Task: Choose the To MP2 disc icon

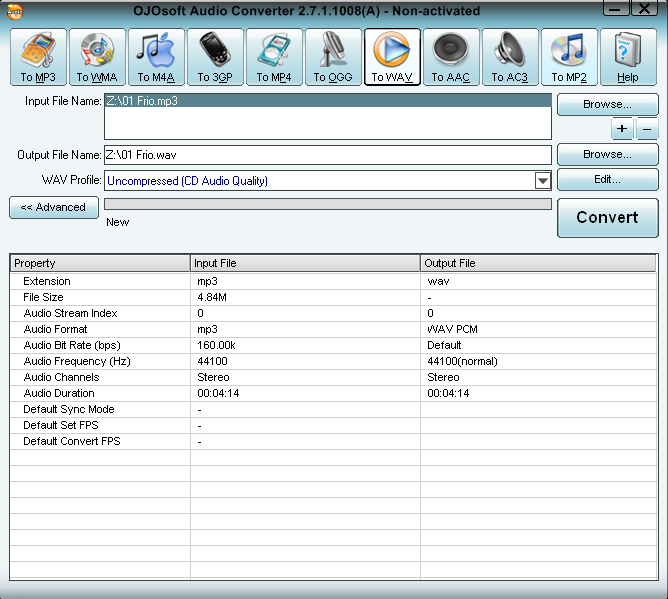Action: point(569,57)
